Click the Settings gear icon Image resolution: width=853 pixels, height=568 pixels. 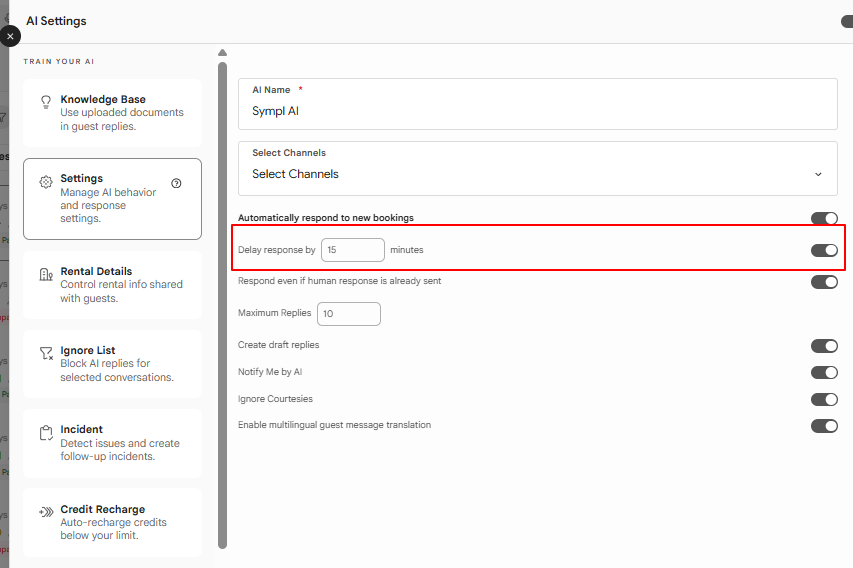tap(46, 182)
